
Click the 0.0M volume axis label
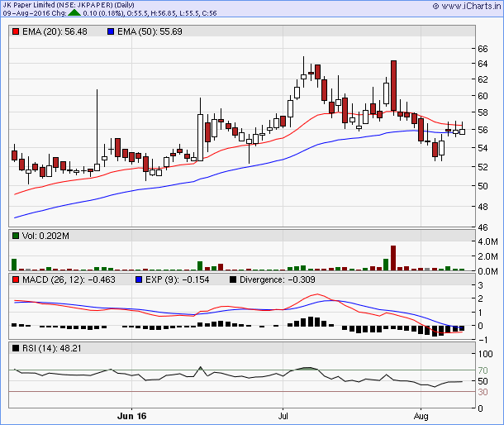[488, 271]
